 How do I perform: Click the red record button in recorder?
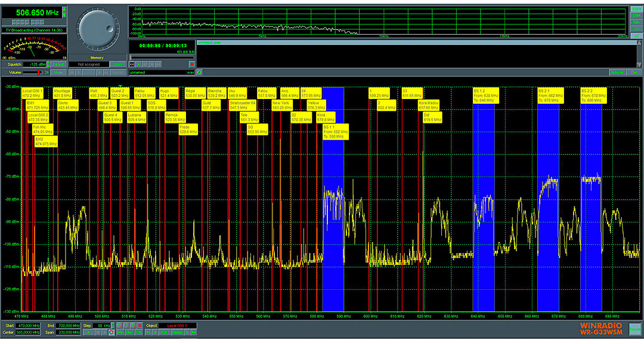192,64
